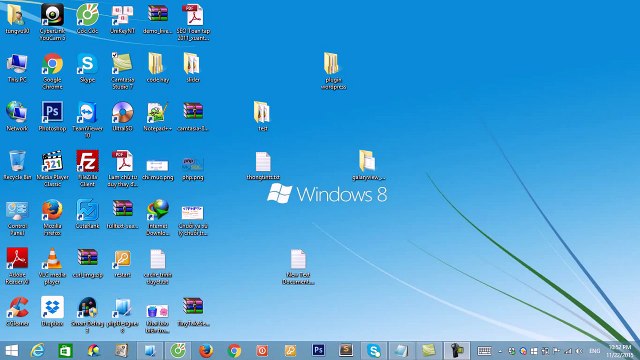
Task: Switch to Cốc Cốc on taskbar
Action: [178, 351]
